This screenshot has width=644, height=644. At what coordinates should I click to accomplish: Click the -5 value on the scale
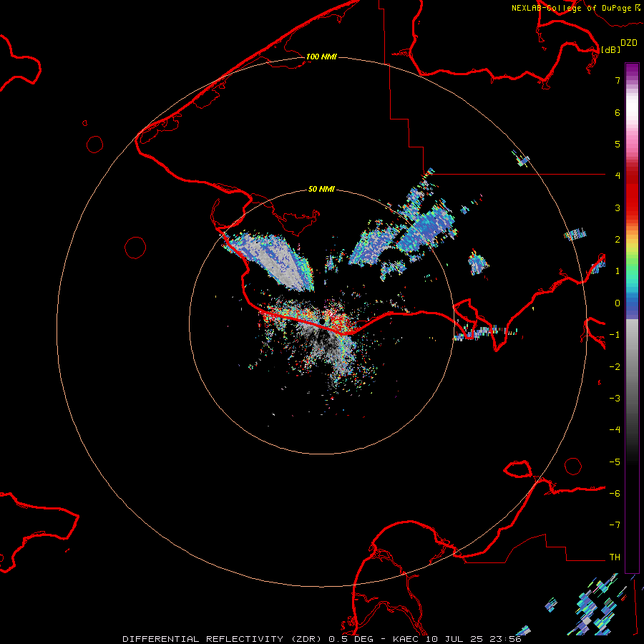(615, 462)
